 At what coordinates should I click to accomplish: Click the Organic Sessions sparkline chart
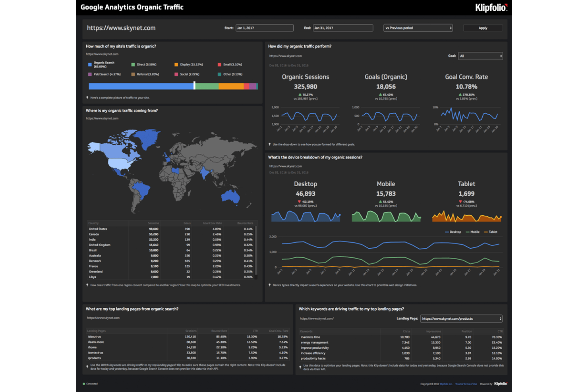tap(309, 116)
